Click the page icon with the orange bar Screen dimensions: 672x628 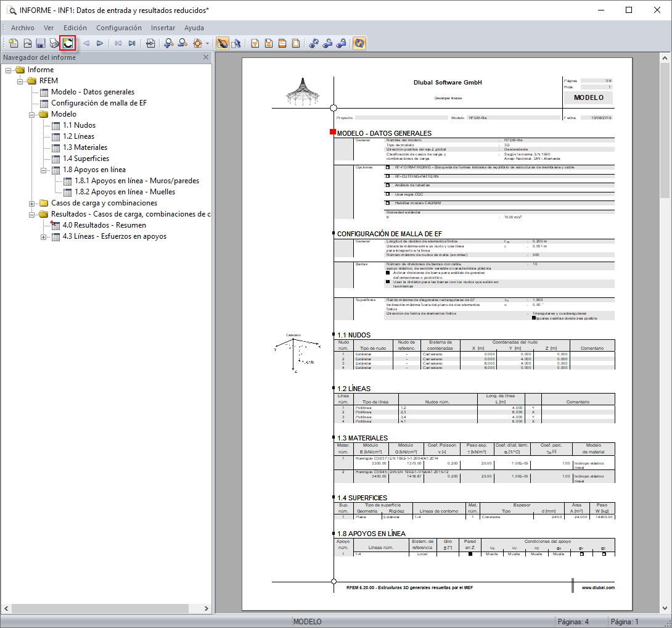269,43
